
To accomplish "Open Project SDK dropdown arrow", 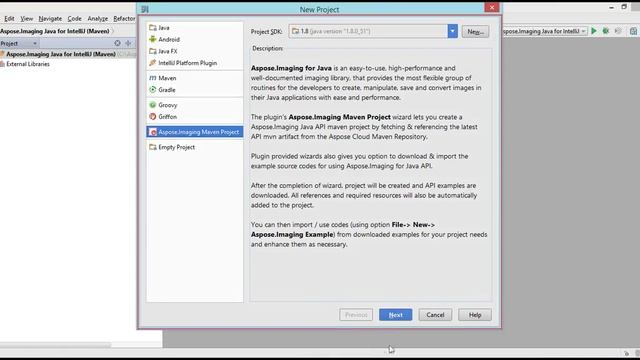I will [452, 31].
